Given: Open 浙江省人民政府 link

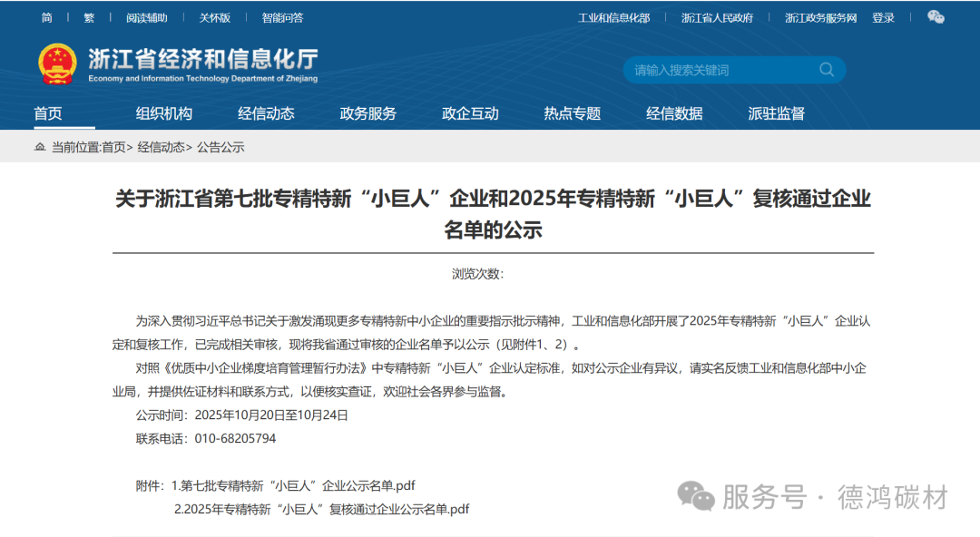Looking at the screenshot, I should coord(717,17).
